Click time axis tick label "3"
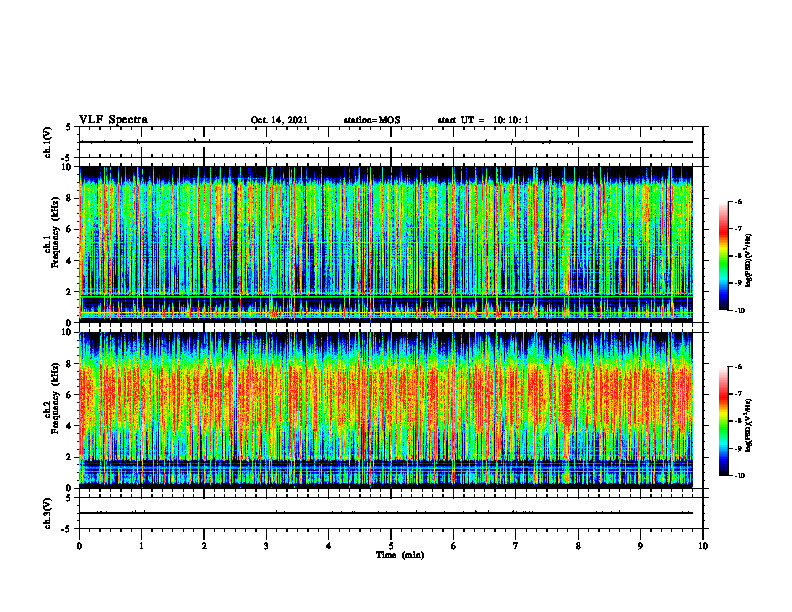Screen dimensions: 792x612 (266, 546)
